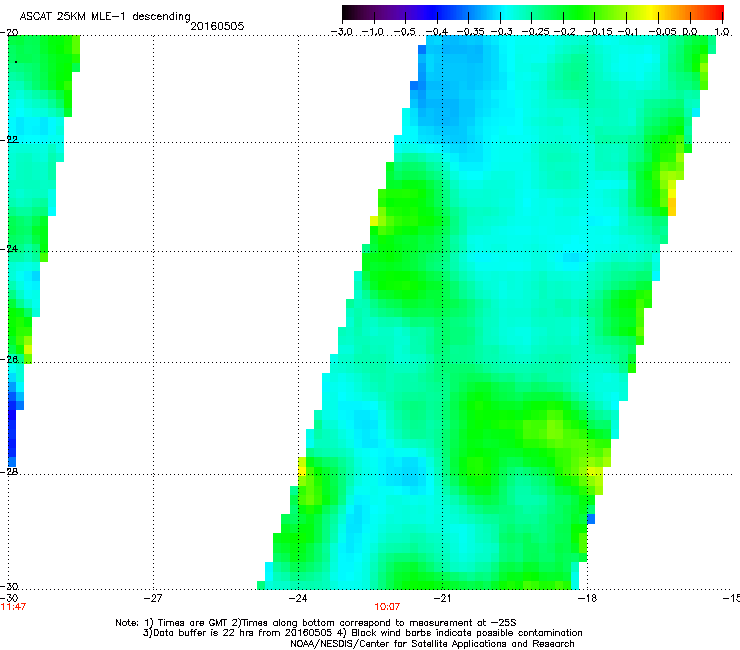This screenshot has width=740, height=650.
Task: Click the "-24" label on the bottom longitude axis
Action: pyautogui.click(x=298, y=598)
